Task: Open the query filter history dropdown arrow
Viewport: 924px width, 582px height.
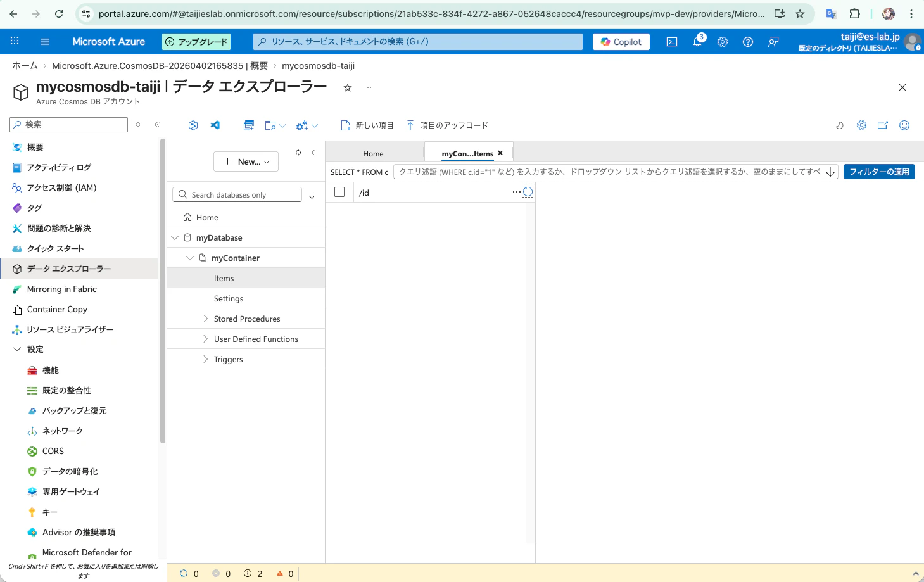Action: click(830, 172)
